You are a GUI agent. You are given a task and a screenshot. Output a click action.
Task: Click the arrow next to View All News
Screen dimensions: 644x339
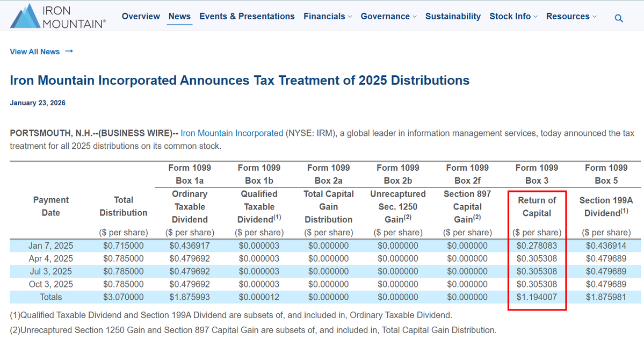69,51
